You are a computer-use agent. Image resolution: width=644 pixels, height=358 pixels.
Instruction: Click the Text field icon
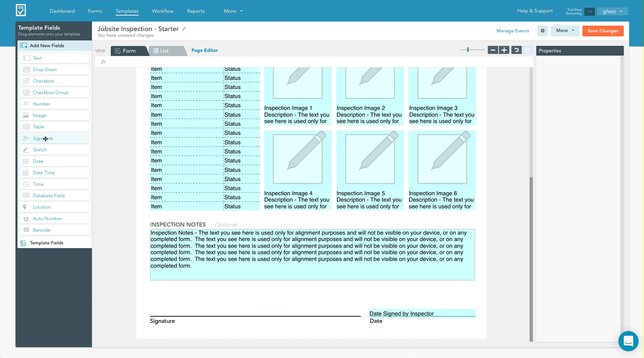click(x=26, y=58)
